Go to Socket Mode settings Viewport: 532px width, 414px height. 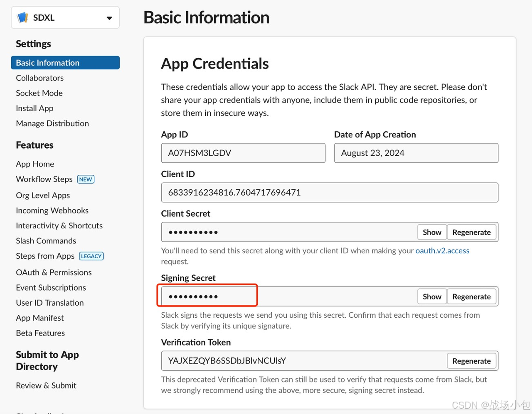39,93
